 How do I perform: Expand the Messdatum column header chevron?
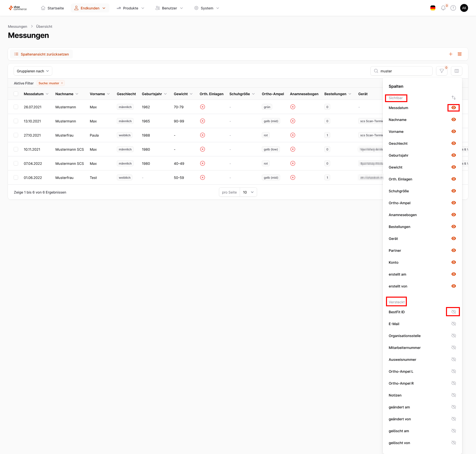pyautogui.click(x=47, y=94)
